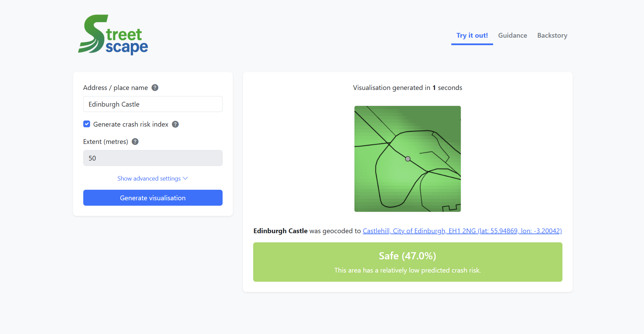Click the 'Generate crash risk index' label text
The width and height of the screenshot is (644, 334).
(x=131, y=124)
